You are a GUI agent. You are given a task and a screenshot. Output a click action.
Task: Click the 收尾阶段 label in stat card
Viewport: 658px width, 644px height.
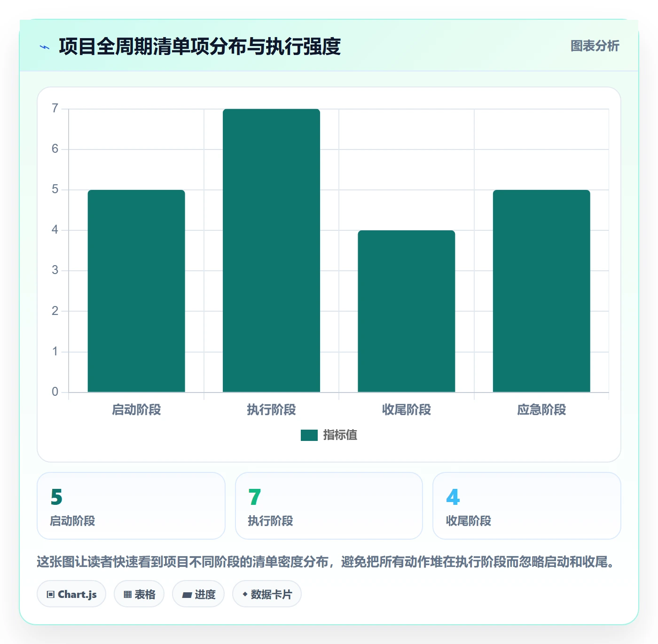tap(469, 521)
